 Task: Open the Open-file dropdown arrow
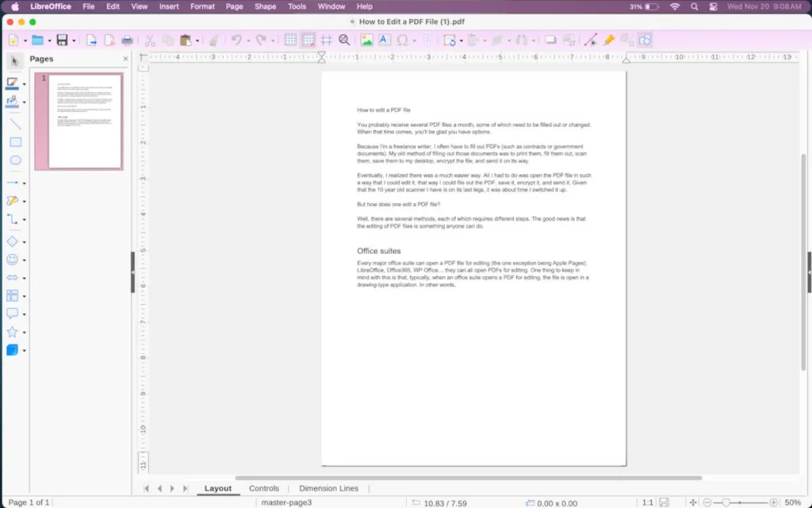[x=49, y=41]
